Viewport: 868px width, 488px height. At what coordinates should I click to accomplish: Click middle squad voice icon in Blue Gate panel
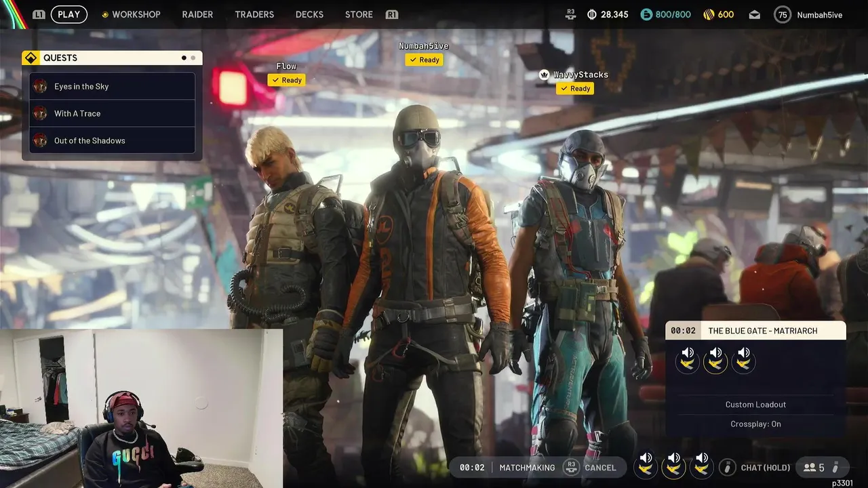[715, 359]
